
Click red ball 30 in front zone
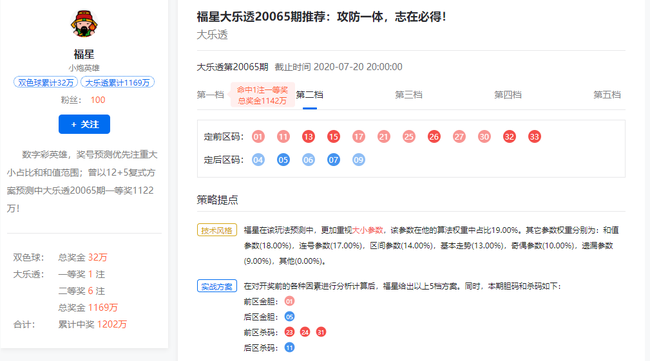coord(484,137)
